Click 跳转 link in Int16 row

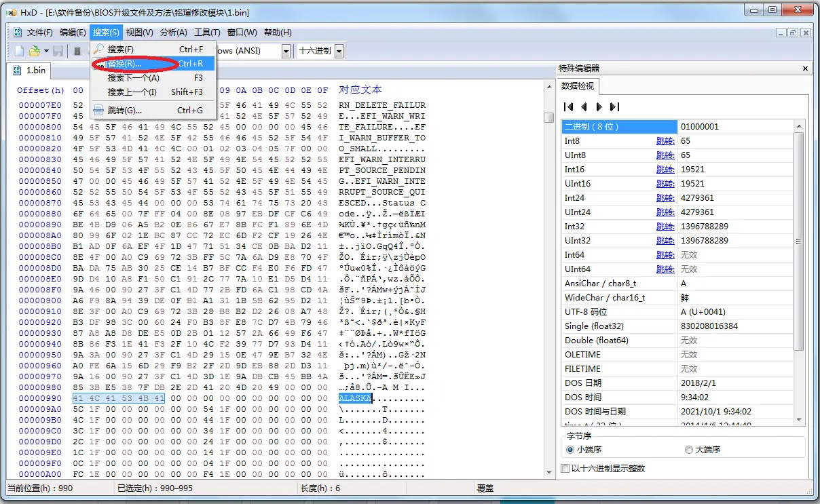point(665,170)
